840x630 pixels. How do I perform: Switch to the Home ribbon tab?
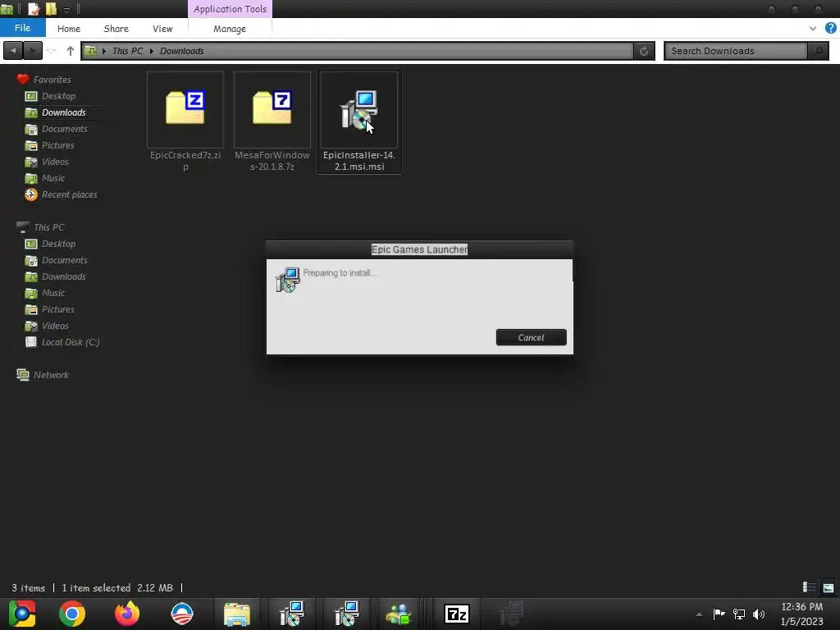(69, 29)
